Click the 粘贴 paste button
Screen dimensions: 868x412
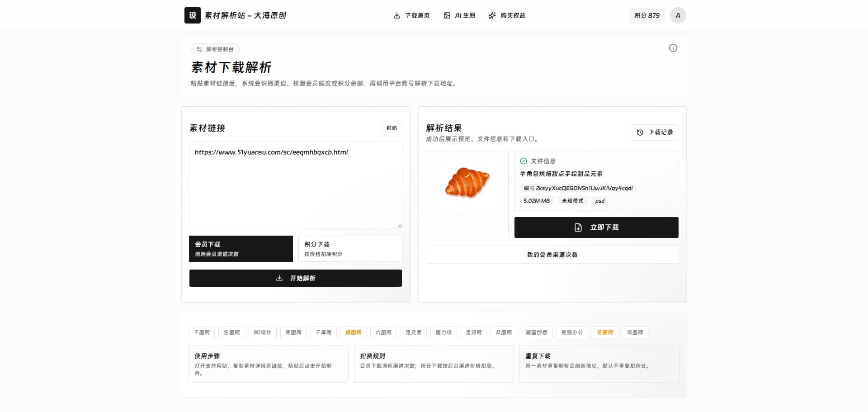click(392, 128)
